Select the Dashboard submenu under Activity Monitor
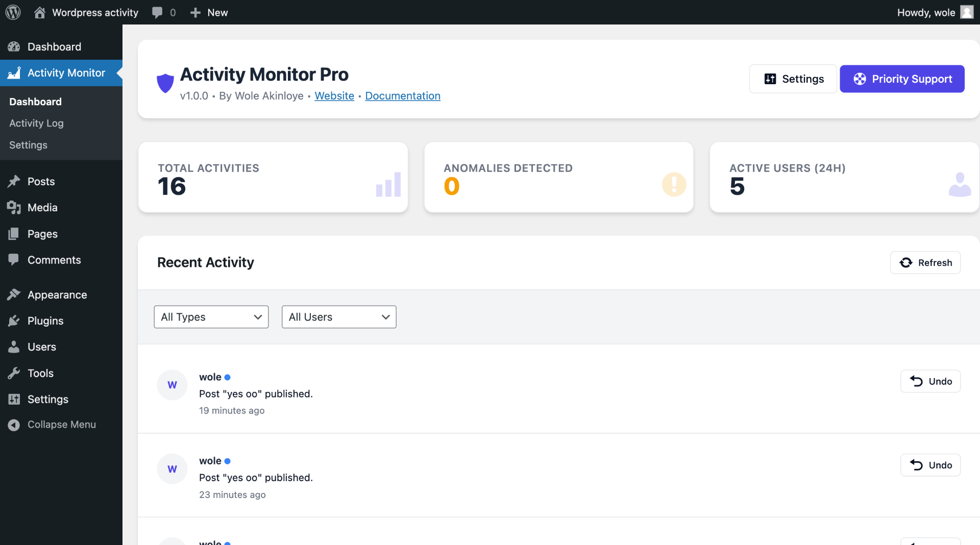 [x=35, y=102]
